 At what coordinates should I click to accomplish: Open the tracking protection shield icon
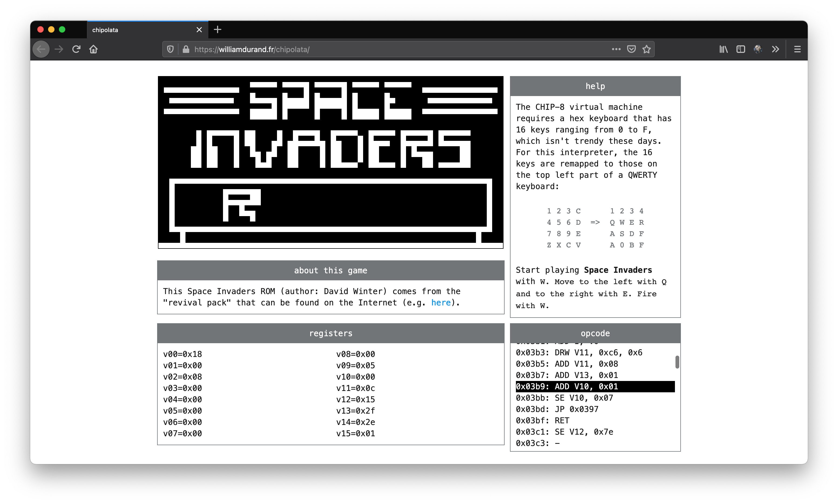tap(170, 49)
